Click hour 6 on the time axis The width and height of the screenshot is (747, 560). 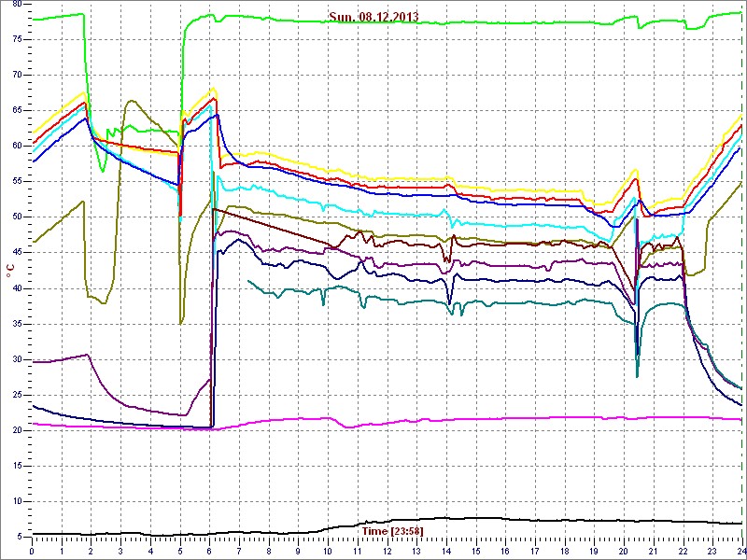tap(209, 550)
